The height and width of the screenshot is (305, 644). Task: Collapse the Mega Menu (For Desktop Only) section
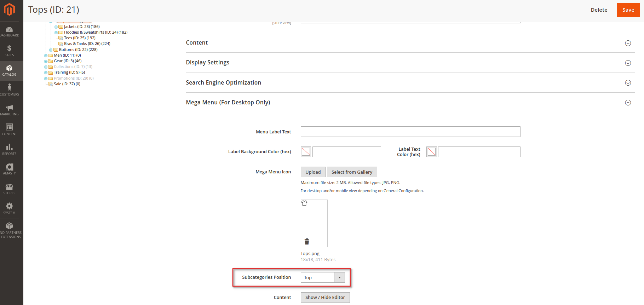point(628,103)
